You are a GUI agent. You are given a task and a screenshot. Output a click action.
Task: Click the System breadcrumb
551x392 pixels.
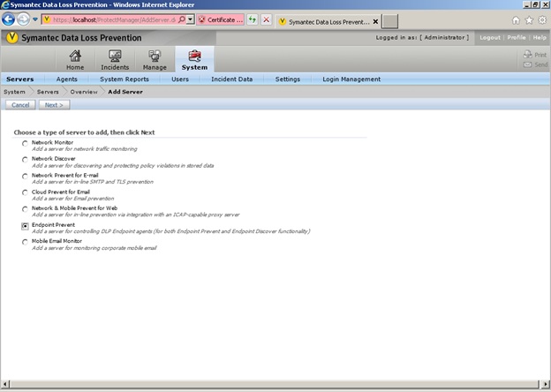pos(14,92)
